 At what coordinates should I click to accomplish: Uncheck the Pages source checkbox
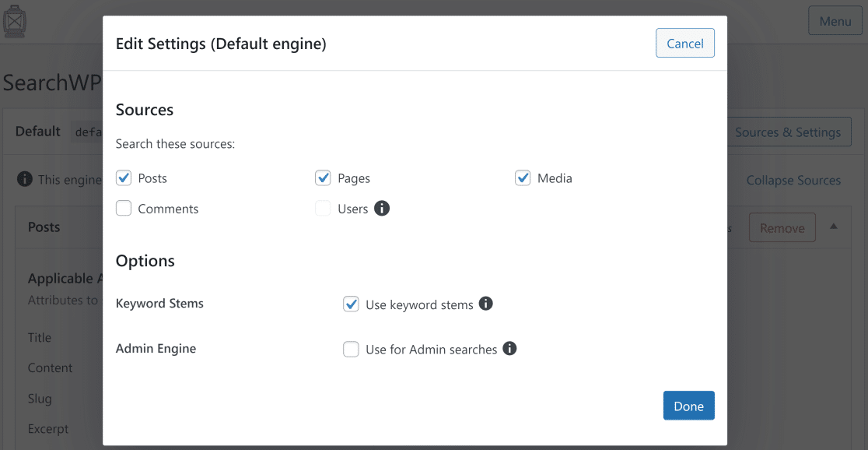323,178
